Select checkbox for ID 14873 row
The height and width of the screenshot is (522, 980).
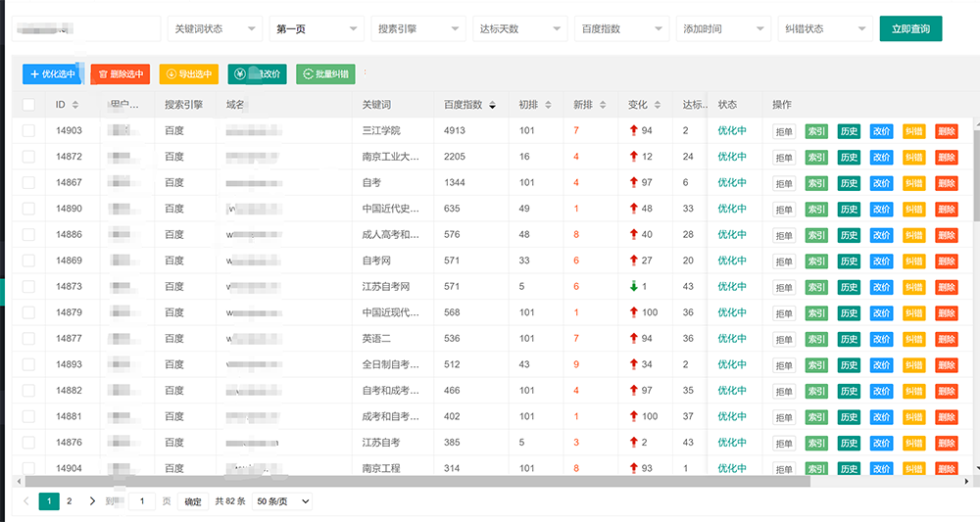click(28, 287)
